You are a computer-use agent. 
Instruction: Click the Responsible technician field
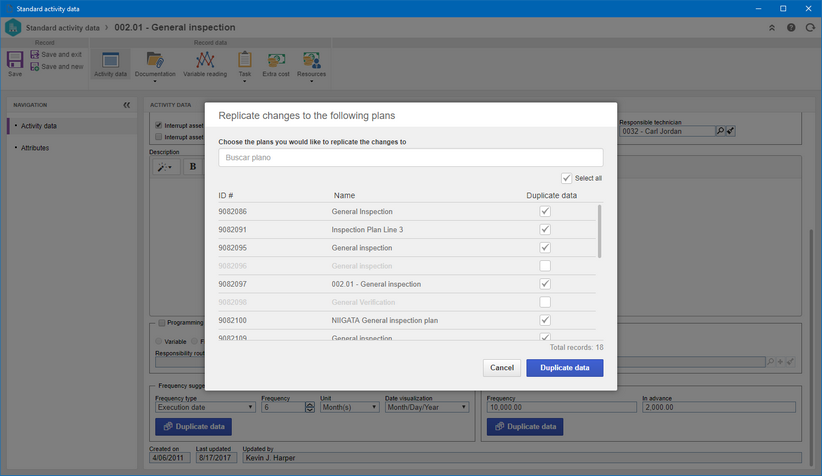click(667, 131)
